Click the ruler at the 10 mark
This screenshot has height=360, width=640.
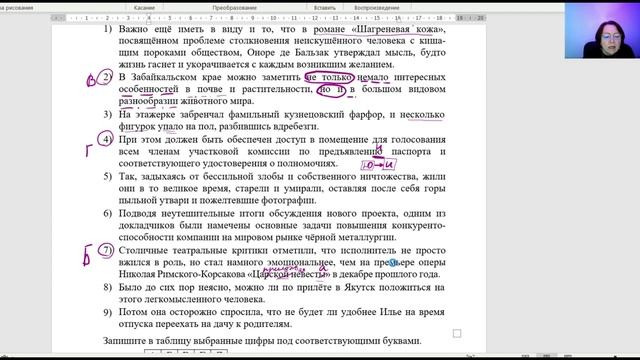tap(273, 18)
